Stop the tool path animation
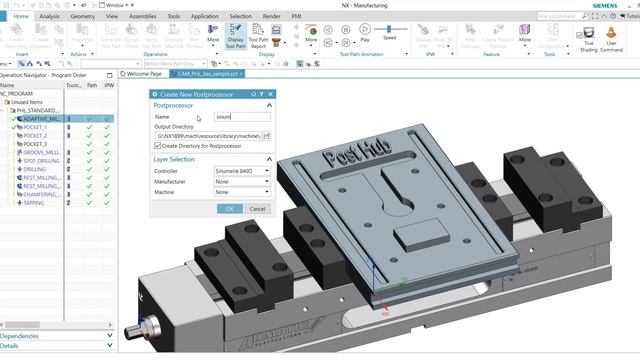Screen dimensions: 640x360 pos(346,29)
